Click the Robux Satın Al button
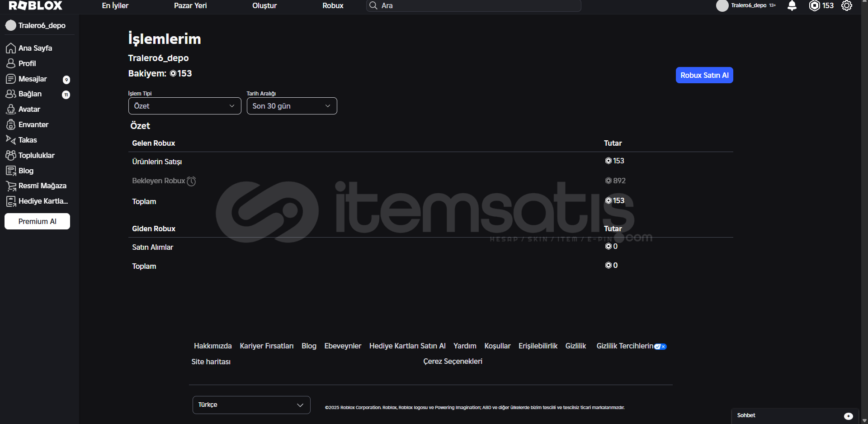 [x=704, y=75]
